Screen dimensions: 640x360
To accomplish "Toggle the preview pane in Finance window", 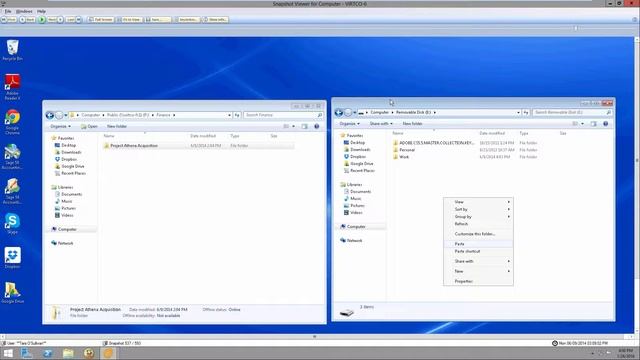I will pos(304,127).
